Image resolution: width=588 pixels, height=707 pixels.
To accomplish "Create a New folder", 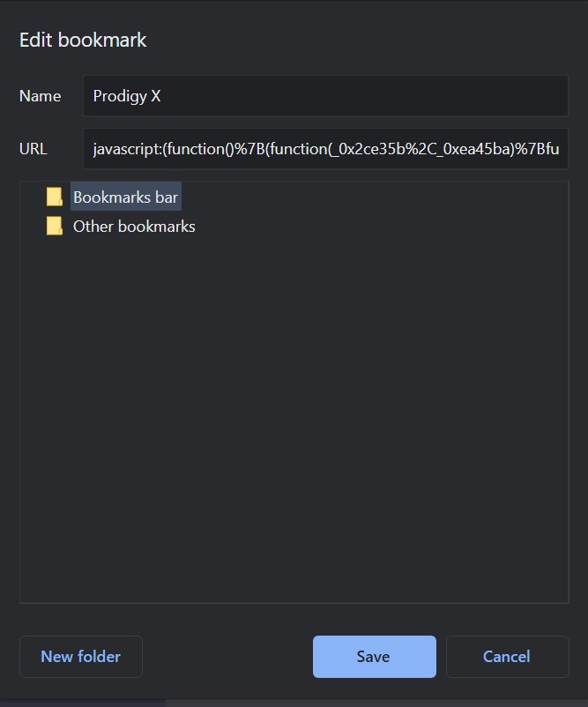I will (x=81, y=657).
